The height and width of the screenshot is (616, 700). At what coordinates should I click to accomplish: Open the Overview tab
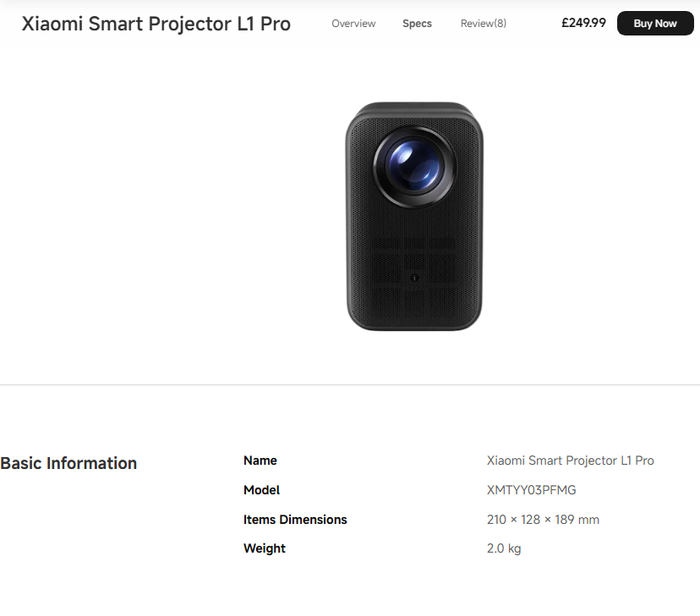point(353,23)
